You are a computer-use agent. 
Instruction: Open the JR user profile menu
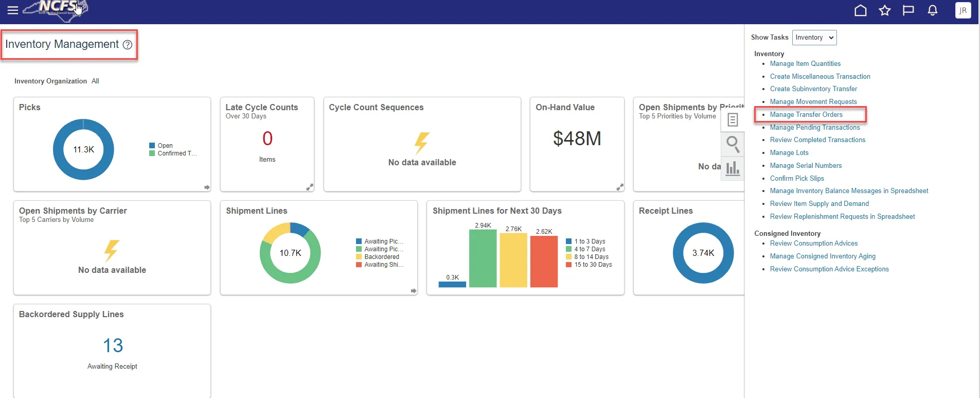[x=963, y=10]
